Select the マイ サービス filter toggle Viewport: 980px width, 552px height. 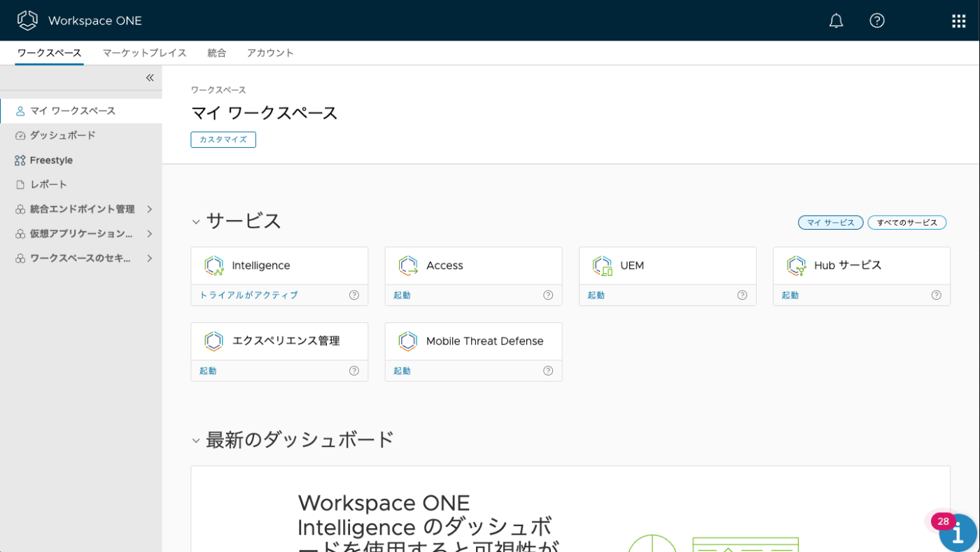pyautogui.click(x=831, y=222)
